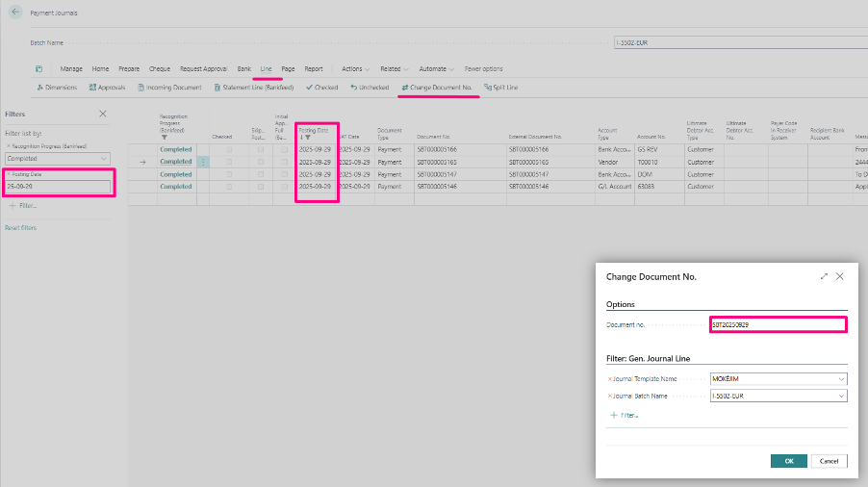Remove the Posting Date filter
The width and height of the screenshot is (868, 487).
9,174
